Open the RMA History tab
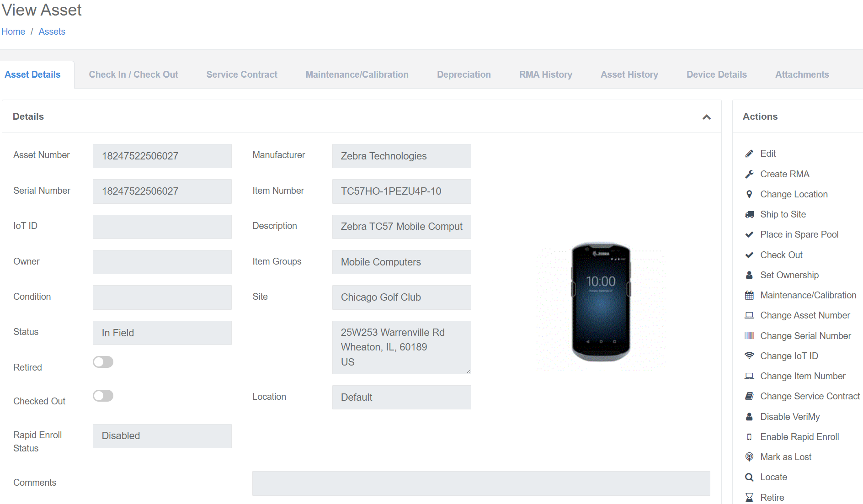Viewport: 863px width, 504px height. pyautogui.click(x=546, y=74)
